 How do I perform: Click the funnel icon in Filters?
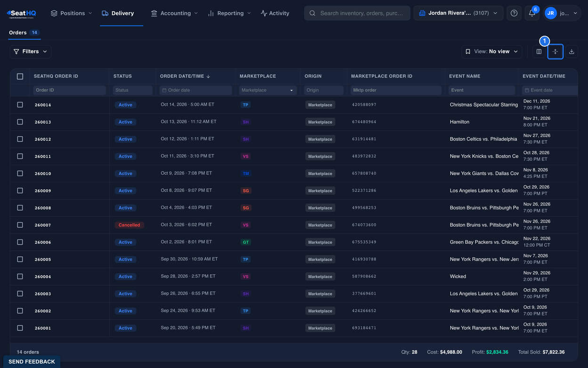point(16,51)
